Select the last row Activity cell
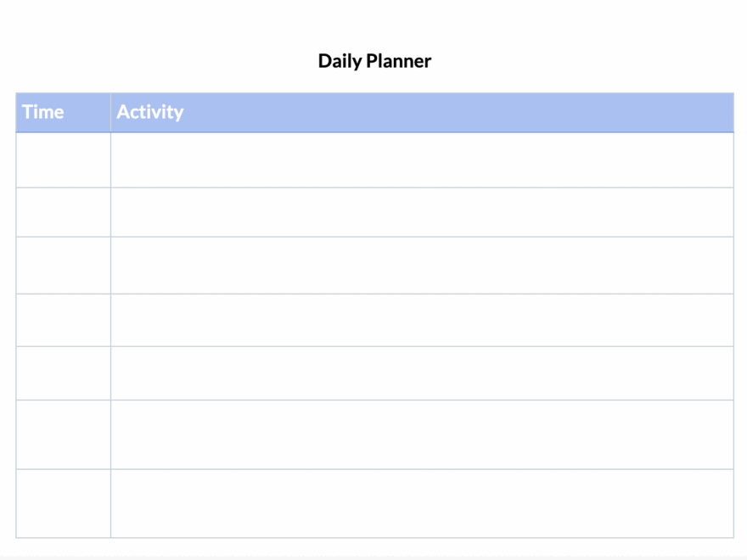This screenshot has height=560, width=747. [422, 503]
